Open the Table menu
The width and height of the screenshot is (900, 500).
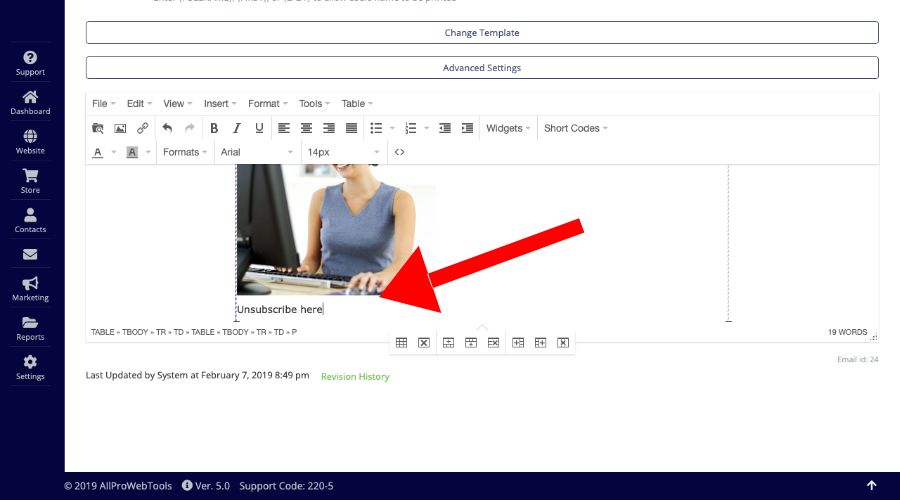tap(357, 103)
